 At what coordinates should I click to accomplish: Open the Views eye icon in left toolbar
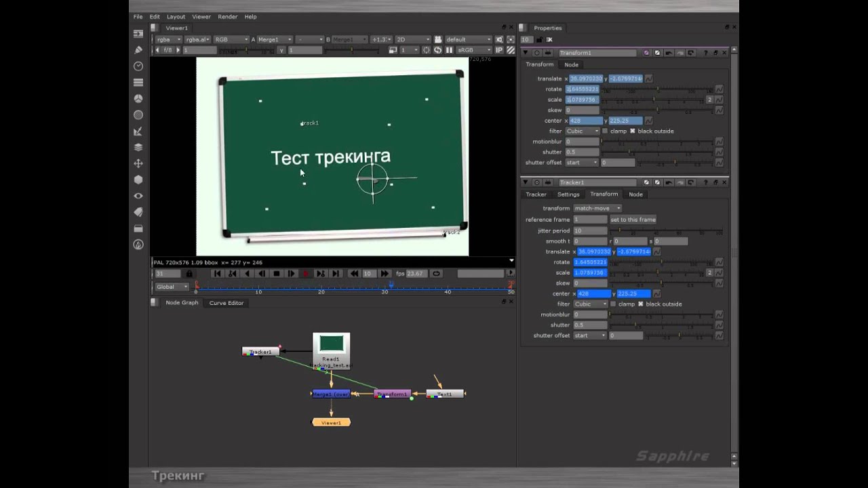click(x=138, y=196)
